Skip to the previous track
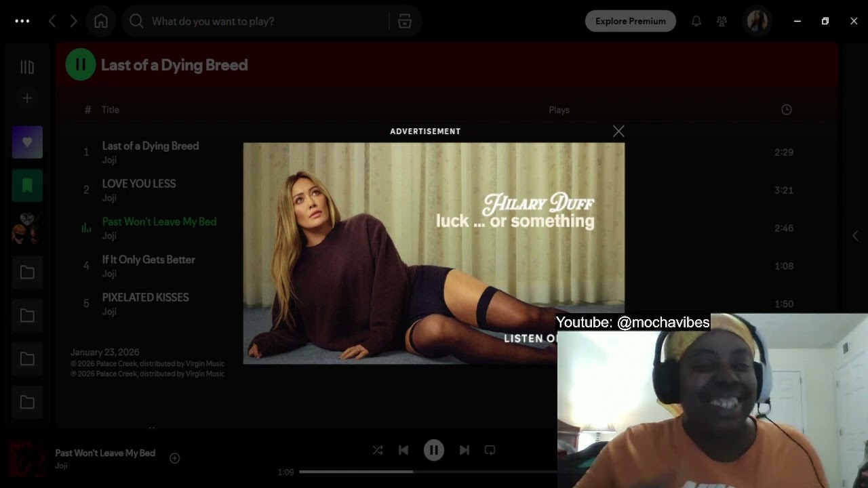 click(x=403, y=450)
